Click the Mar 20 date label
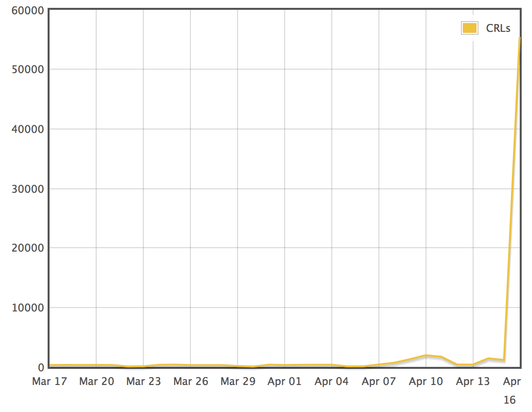Image resolution: width=532 pixels, height=412 pixels. click(x=97, y=382)
